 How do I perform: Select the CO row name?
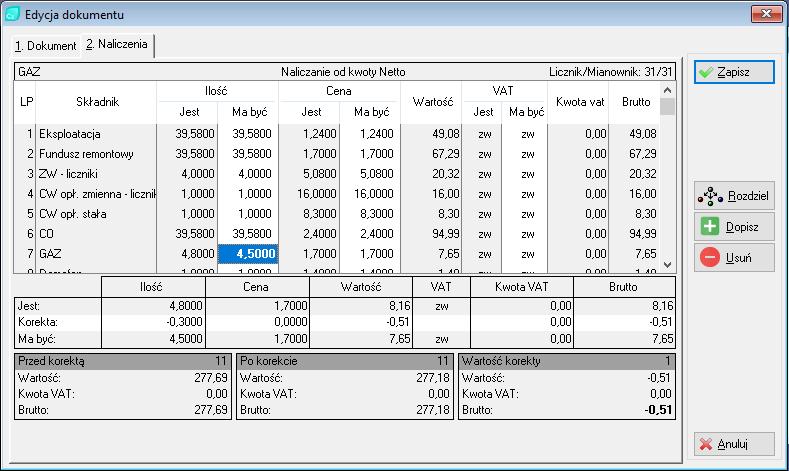click(46, 234)
